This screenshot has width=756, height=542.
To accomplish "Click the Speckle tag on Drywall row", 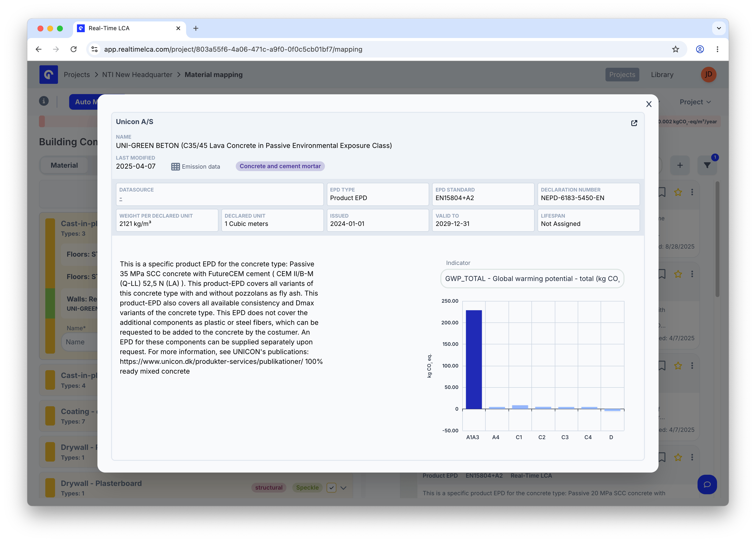I will point(307,488).
